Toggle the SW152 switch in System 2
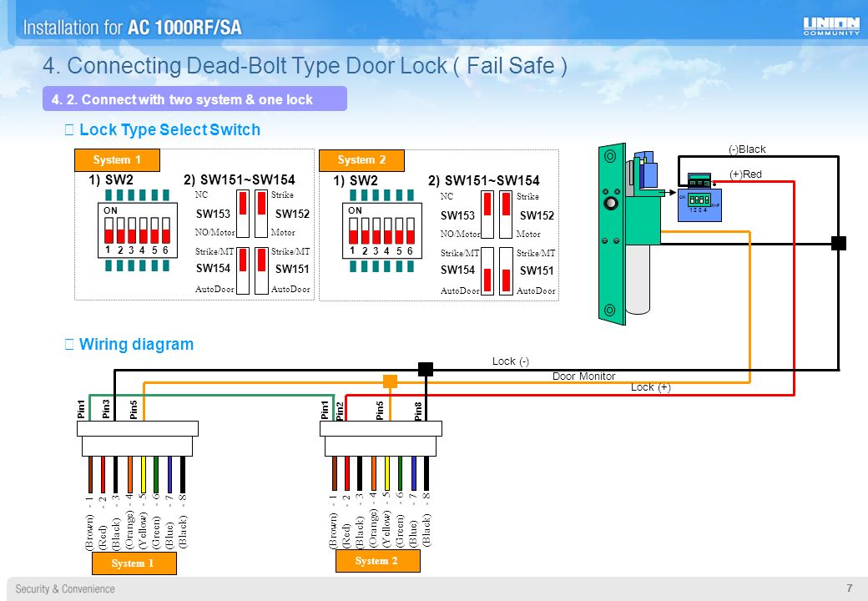This screenshot has width=868, height=601. [x=506, y=215]
